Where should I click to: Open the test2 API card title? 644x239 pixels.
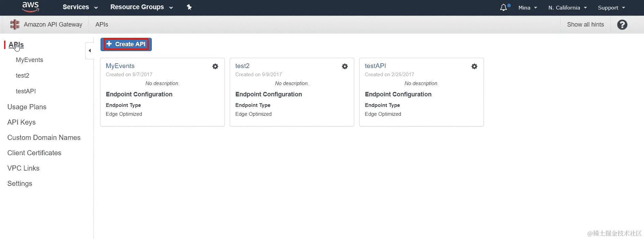click(242, 66)
